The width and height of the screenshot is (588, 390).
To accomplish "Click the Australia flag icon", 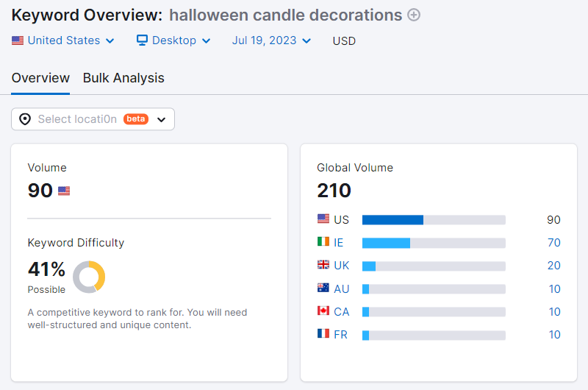I will tap(323, 288).
